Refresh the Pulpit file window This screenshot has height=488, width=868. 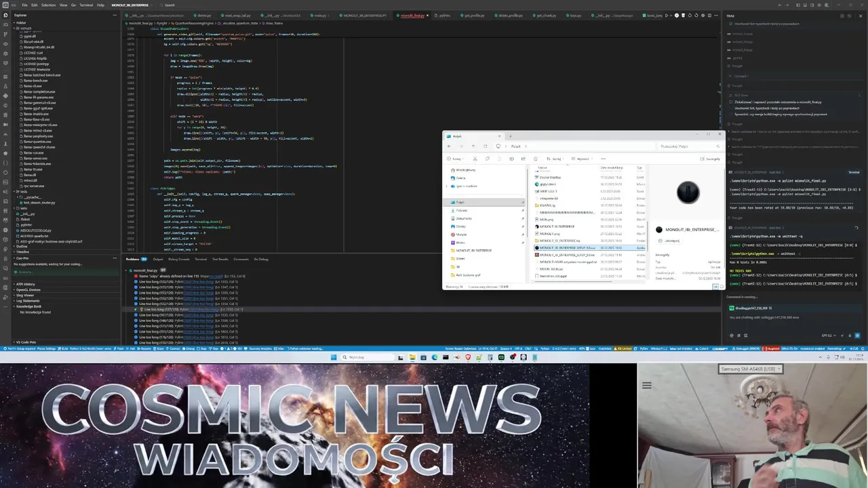coord(486,146)
